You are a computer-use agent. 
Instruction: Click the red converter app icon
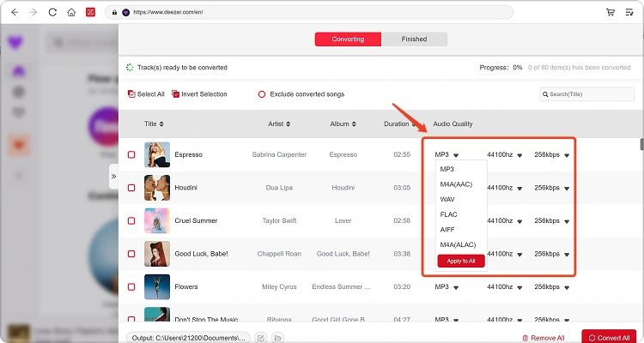91,12
